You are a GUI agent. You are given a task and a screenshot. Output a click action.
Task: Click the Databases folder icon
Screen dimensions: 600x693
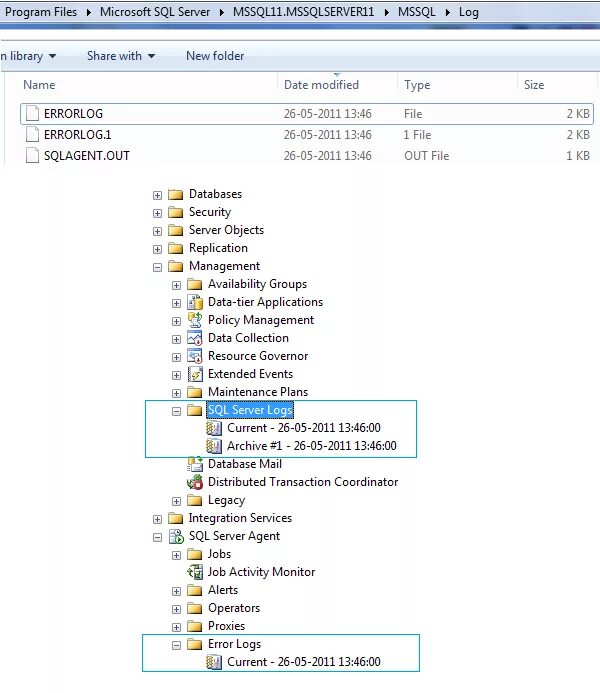pyautogui.click(x=175, y=194)
